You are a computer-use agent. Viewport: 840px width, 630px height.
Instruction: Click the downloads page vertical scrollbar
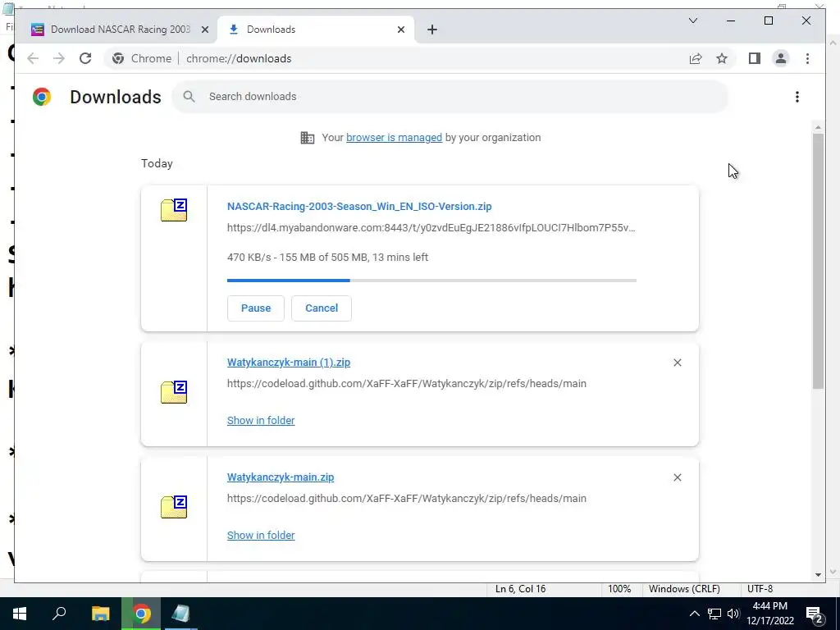click(818, 261)
